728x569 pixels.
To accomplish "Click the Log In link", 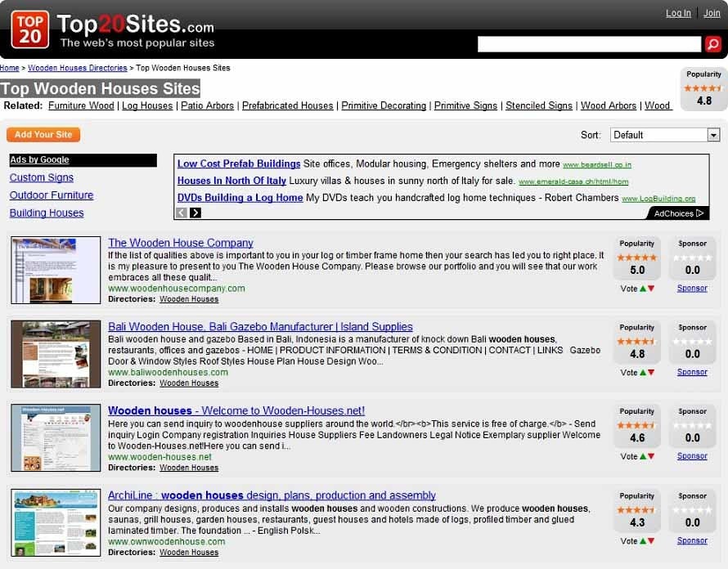I will (678, 13).
